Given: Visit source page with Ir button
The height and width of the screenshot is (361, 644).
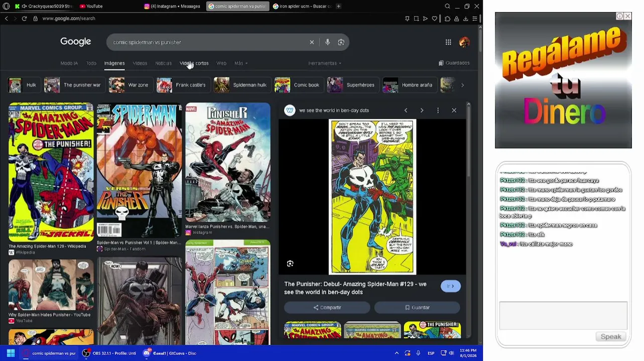Looking at the screenshot, I should click(451, 286).
